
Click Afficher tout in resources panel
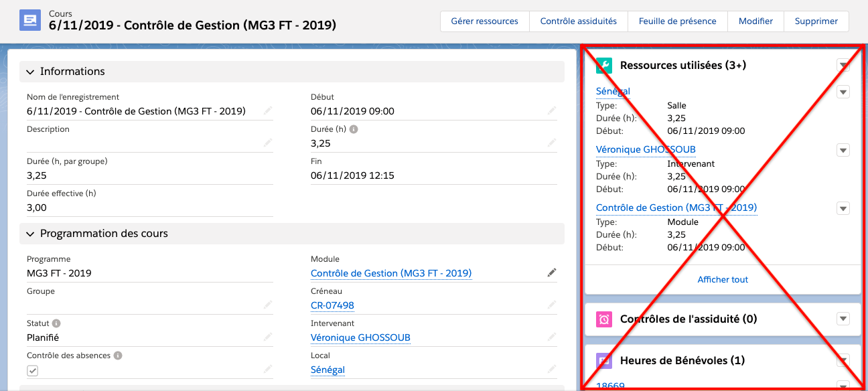[723, 279]
